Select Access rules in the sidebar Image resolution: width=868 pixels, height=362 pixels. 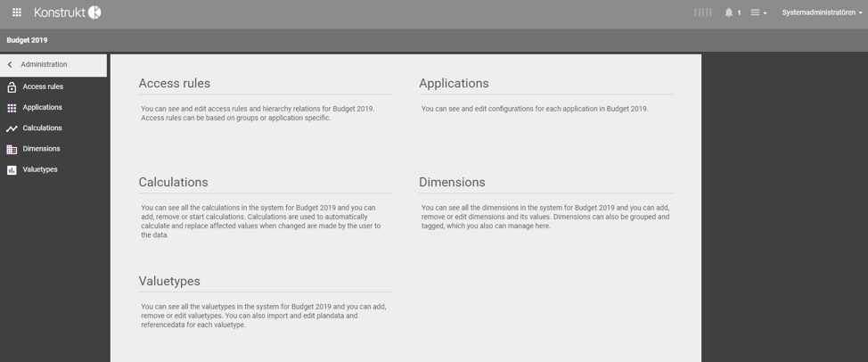pos(43,86)
